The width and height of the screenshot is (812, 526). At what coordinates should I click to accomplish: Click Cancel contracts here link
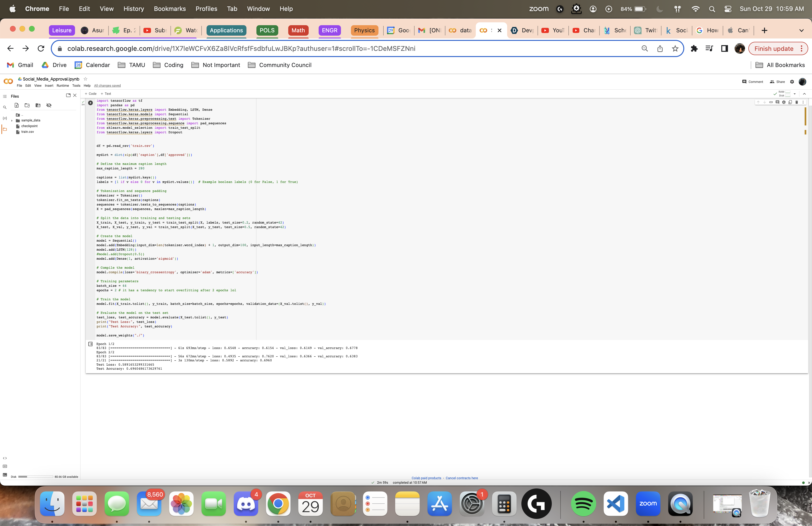462,478
